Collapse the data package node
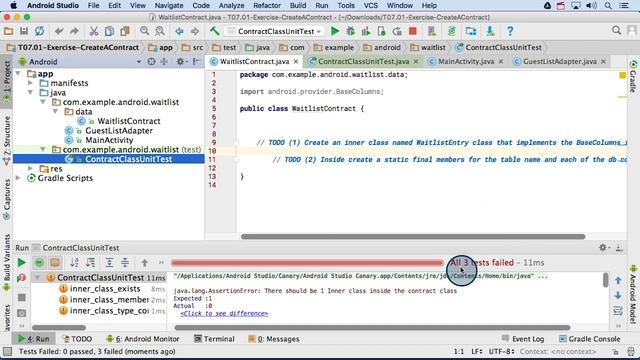Image resolution: width=640 pixels, height=360 pixels. point(55,111)
